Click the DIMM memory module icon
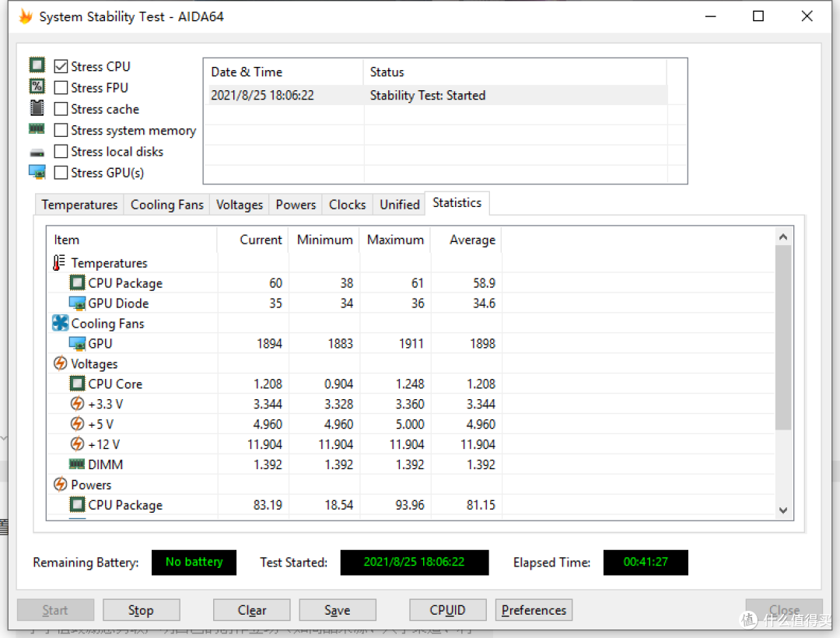This screenshot has width=840, height=638. 77,464
